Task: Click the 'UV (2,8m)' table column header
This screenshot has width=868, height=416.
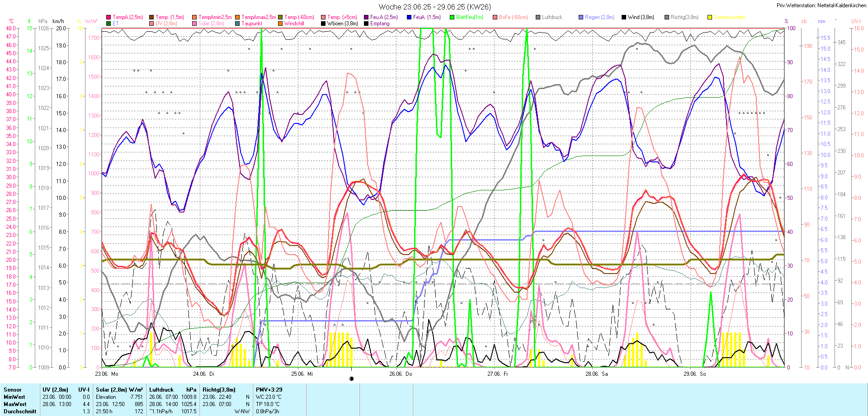Action: 55,390
